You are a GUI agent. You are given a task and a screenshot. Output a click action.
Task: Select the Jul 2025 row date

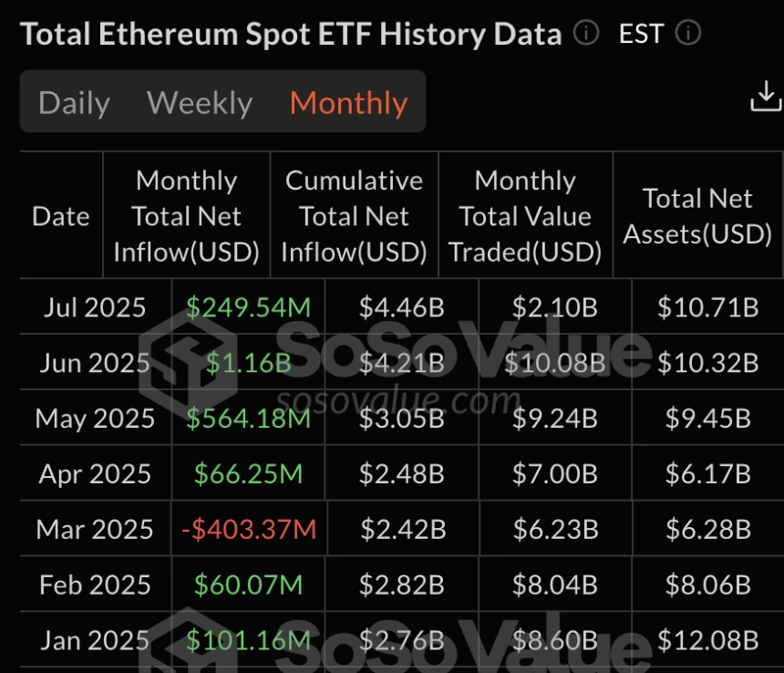tap(95, 307)
